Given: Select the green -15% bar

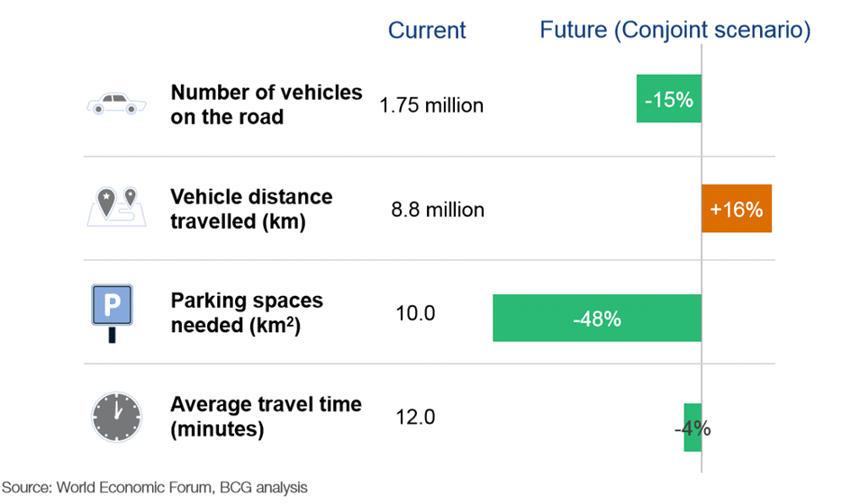Looking at the screenshot, I should pyautogui.click(x=668, y=99).
